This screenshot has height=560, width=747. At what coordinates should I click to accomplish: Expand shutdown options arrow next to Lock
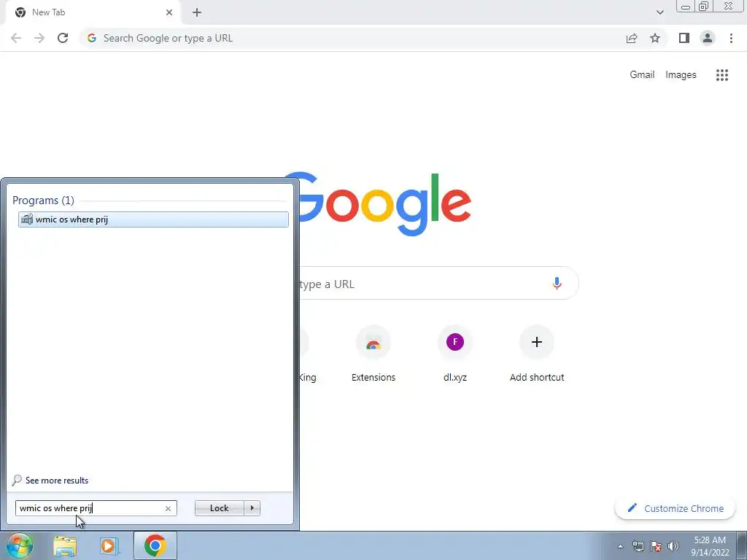coord(252,508)
